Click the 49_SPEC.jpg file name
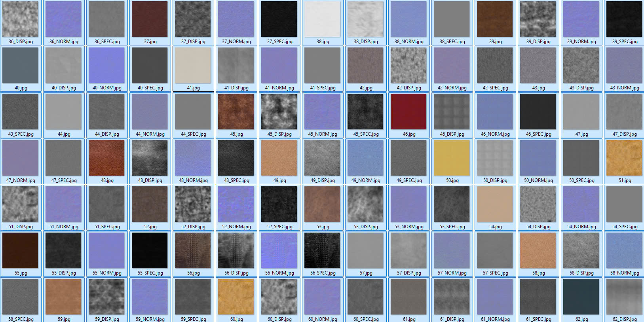 click(409, 180)
